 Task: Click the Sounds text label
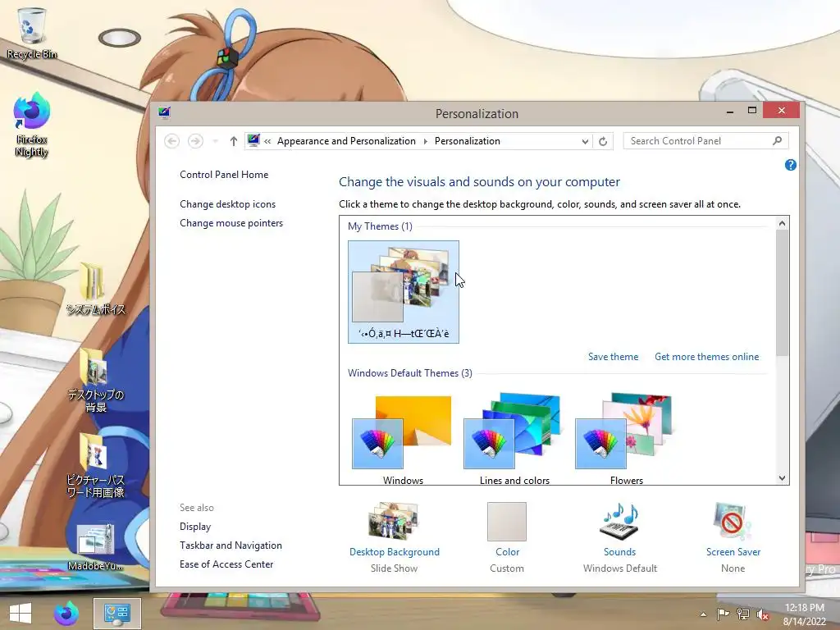pyautogui.click(x=620, y=552)
